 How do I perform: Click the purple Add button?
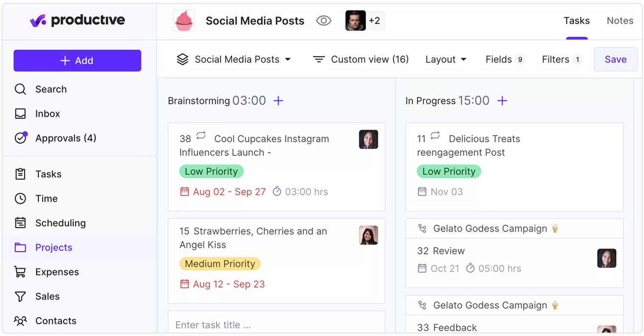coord(77,60)
